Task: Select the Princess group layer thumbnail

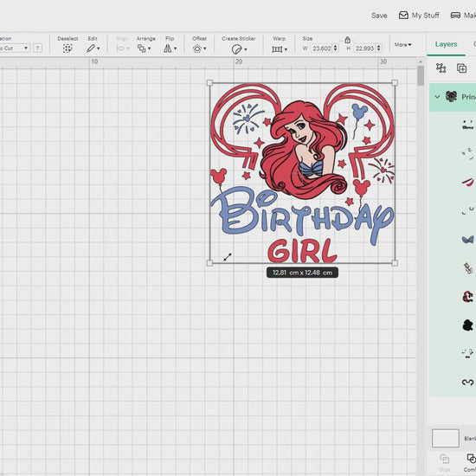Action: coord(451,97)
